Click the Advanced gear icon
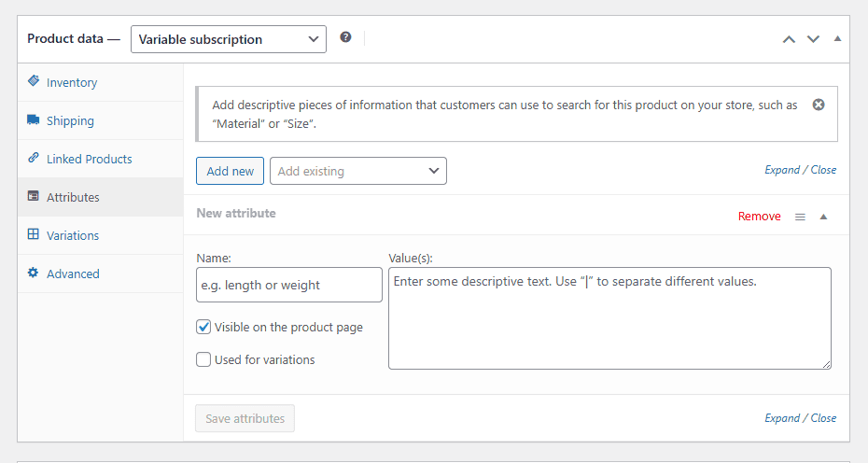This screenshot has width=868, height=463. click(x=34, y=273)
